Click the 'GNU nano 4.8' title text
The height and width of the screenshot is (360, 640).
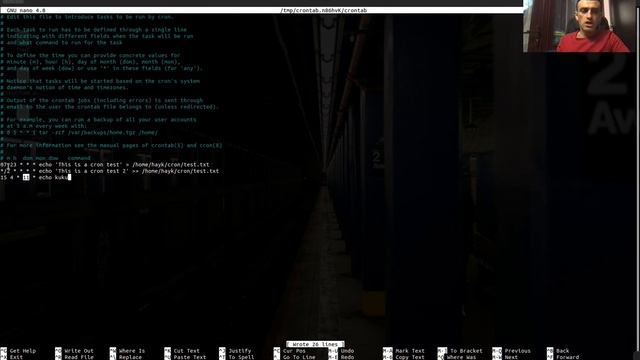pyautogui.click(x=26, y=10)
